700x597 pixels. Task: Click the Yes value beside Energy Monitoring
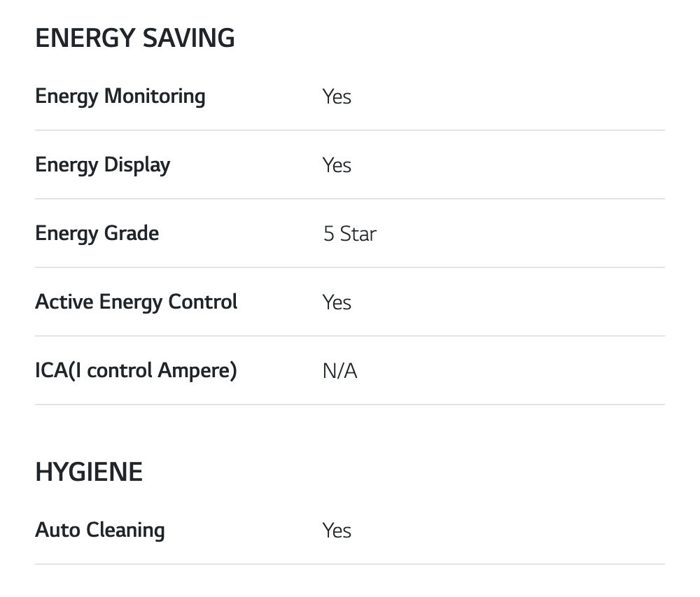click(337, 97)
